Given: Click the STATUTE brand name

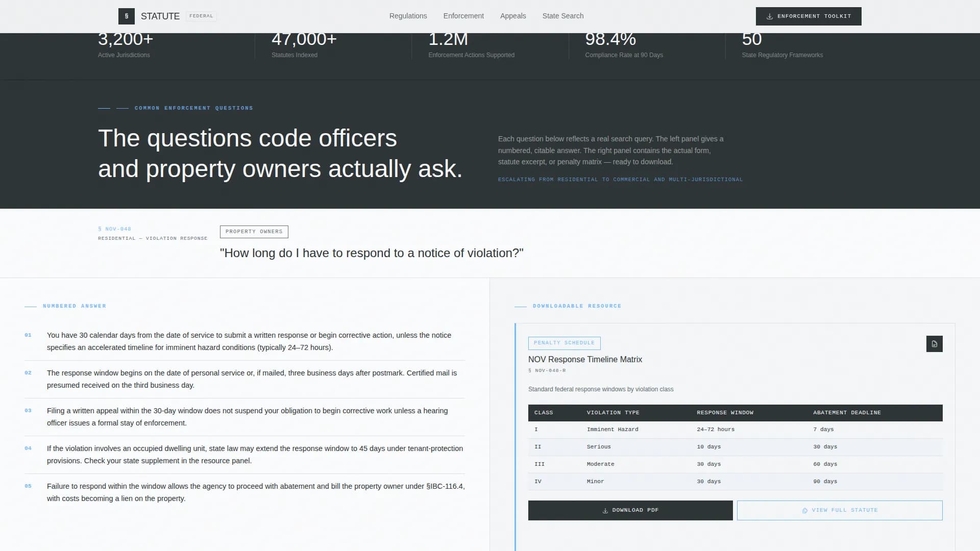Looking at the screenshot, I should tap(160, 16).
